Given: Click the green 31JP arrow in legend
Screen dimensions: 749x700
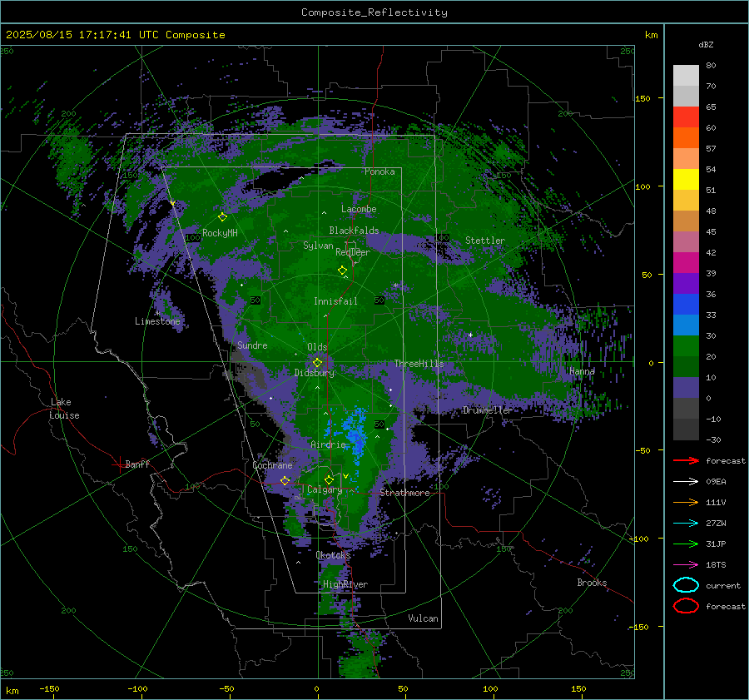Looking at the screenshot, I should point(686,544).
